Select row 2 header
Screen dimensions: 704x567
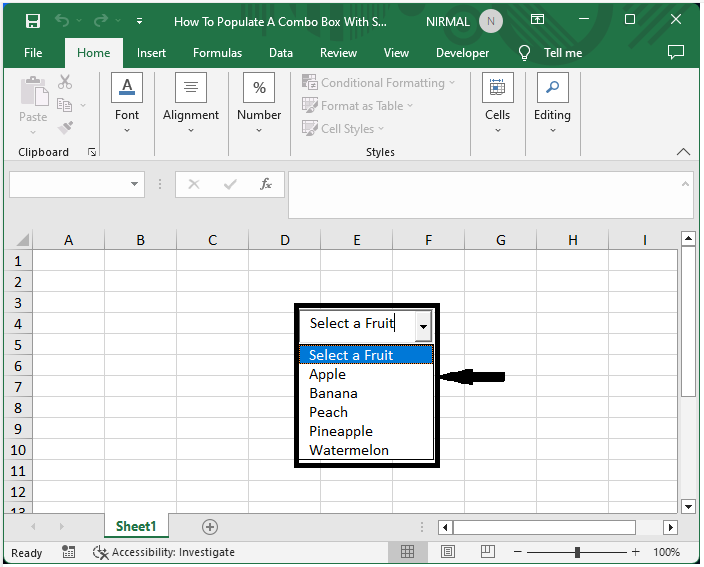click(x=18, y=282)
